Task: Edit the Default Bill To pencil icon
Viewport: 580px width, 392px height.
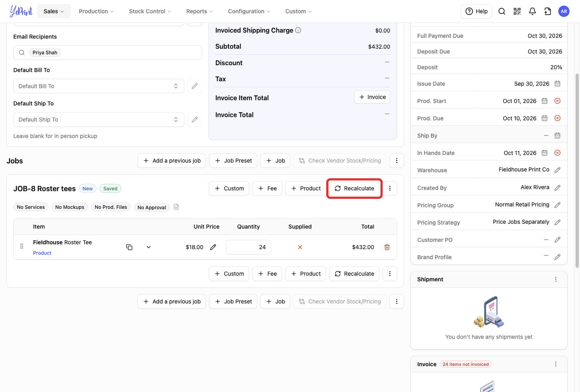Action: click(x=195, y=86)
